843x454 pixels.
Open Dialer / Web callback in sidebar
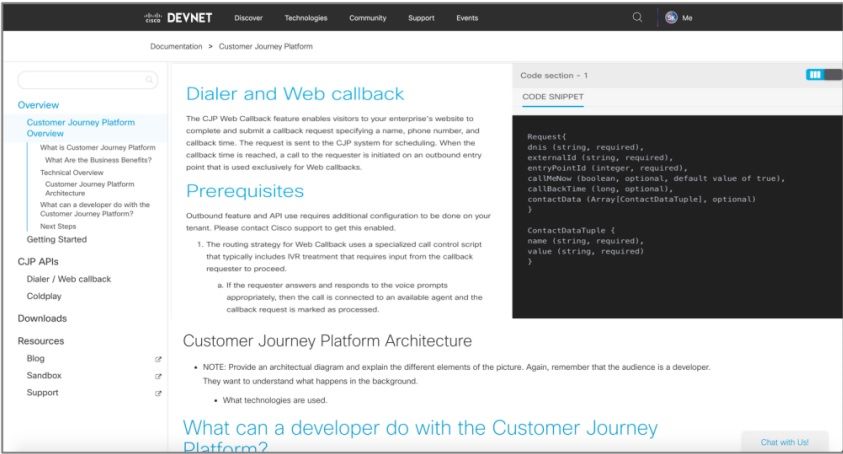(69, 279)
